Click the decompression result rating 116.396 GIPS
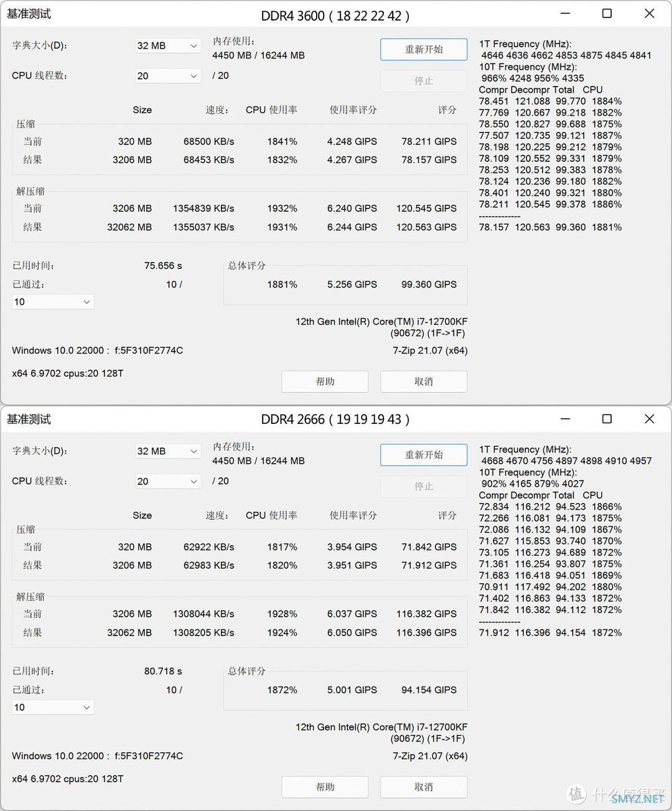The height and width of the screenshot is (811, 672). [427, 633]
